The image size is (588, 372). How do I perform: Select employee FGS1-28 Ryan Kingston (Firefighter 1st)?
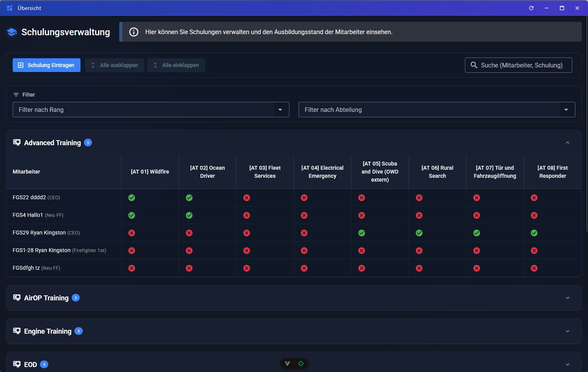click(59, 251)
